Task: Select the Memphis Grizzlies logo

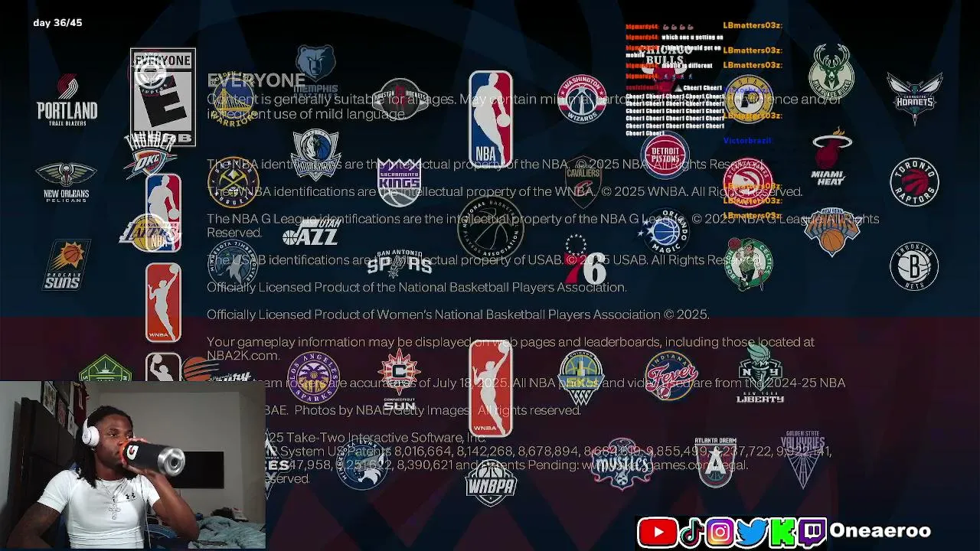Action: pyautogui.click(x=315, y=70)
